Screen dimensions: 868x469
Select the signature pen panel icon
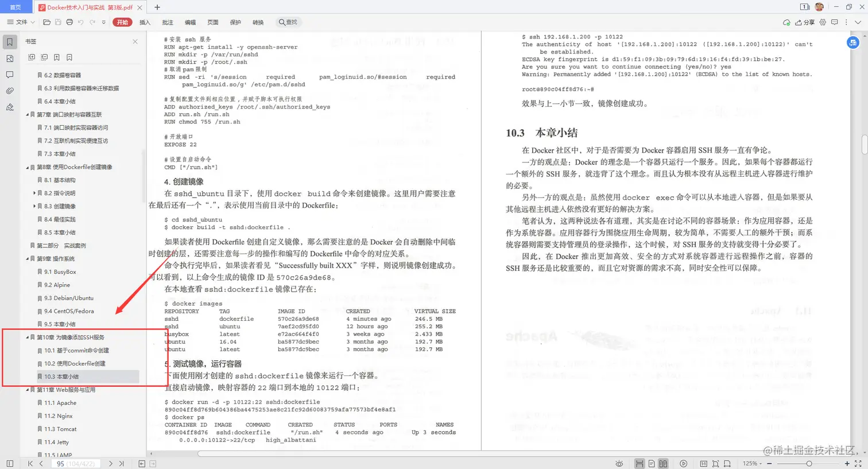coord(9,106)
